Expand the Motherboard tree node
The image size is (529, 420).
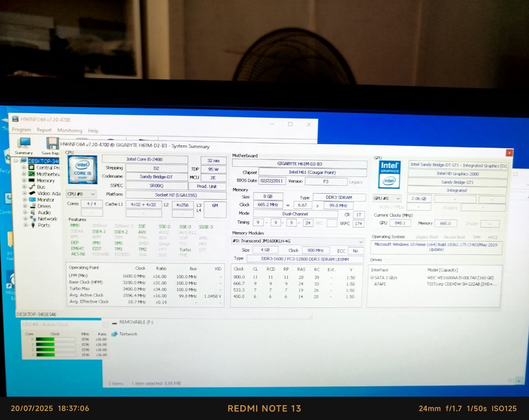coord(23,174)
